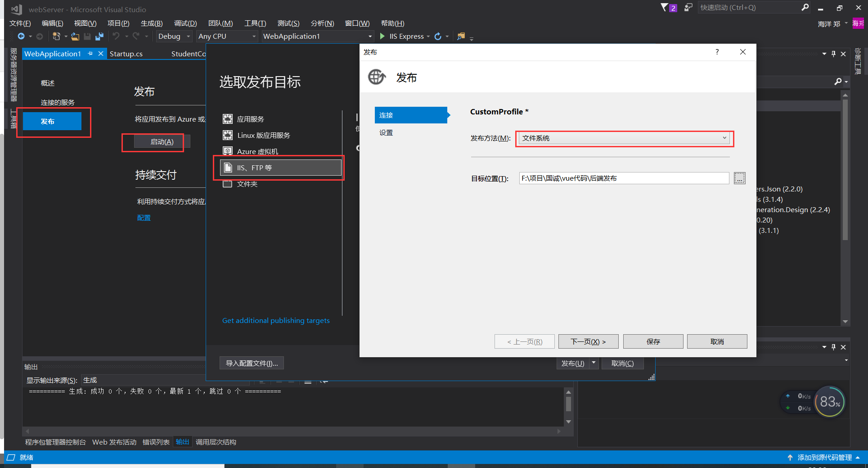Select the 概述 page in left navigation
The image size is (868, 468).
click(x=48, y=83)
